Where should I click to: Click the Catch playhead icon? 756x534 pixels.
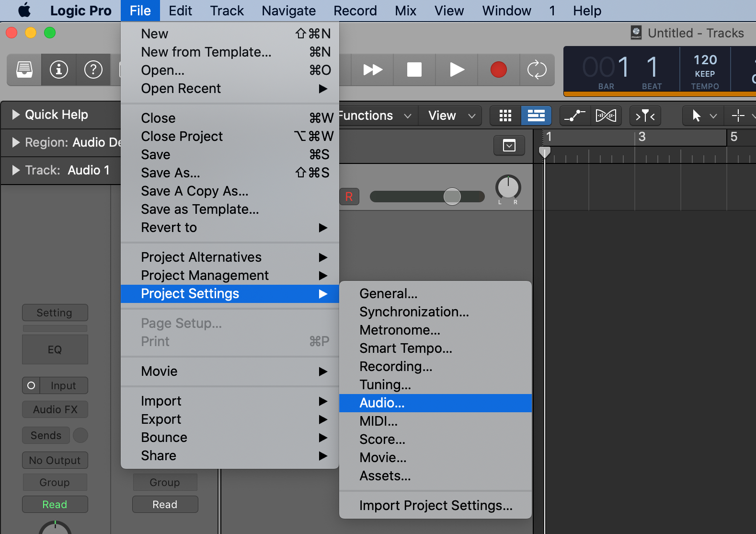tap(645, 116)
